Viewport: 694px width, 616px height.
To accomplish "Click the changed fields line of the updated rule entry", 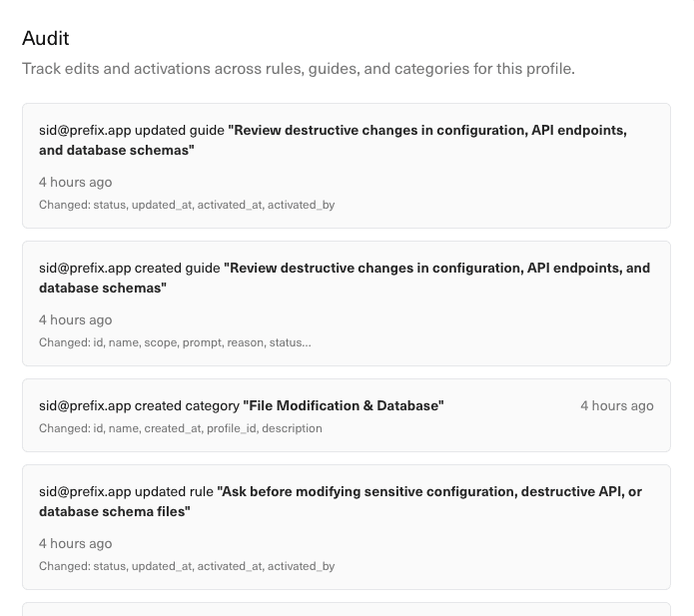I will 186,566.
